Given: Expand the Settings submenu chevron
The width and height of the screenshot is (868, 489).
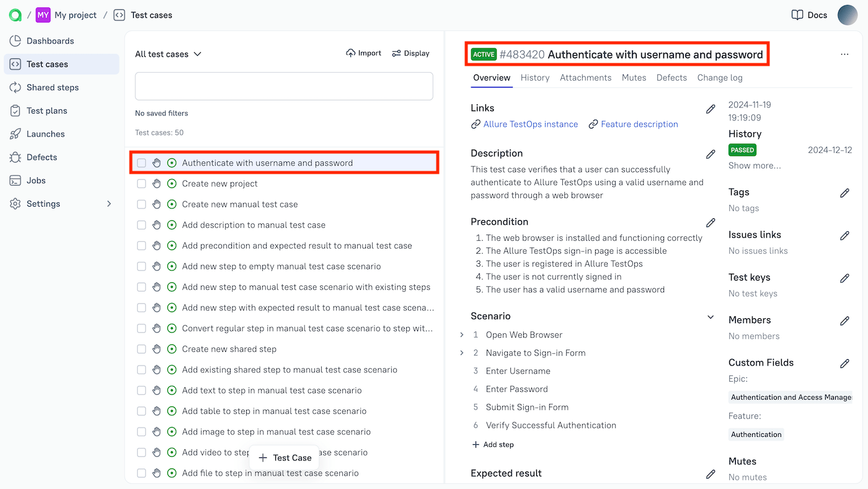Looking at the screenshot, I should 110,204.
